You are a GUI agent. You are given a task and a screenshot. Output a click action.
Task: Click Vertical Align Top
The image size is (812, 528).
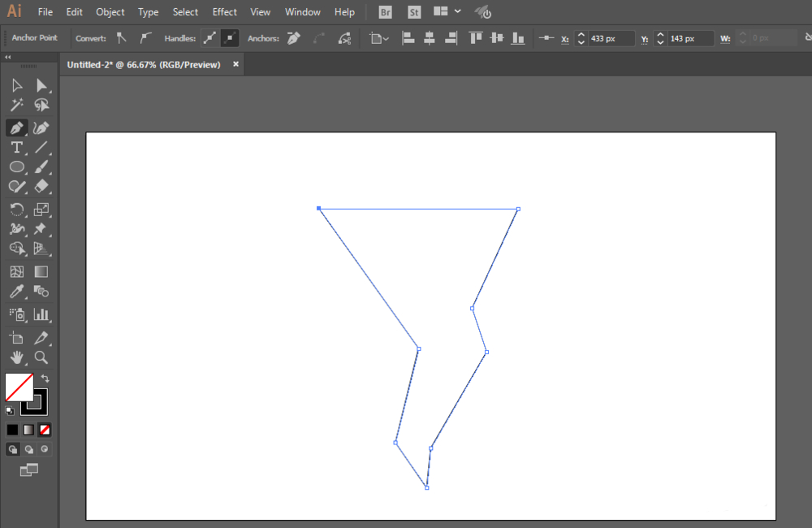[x=475, y=38]
